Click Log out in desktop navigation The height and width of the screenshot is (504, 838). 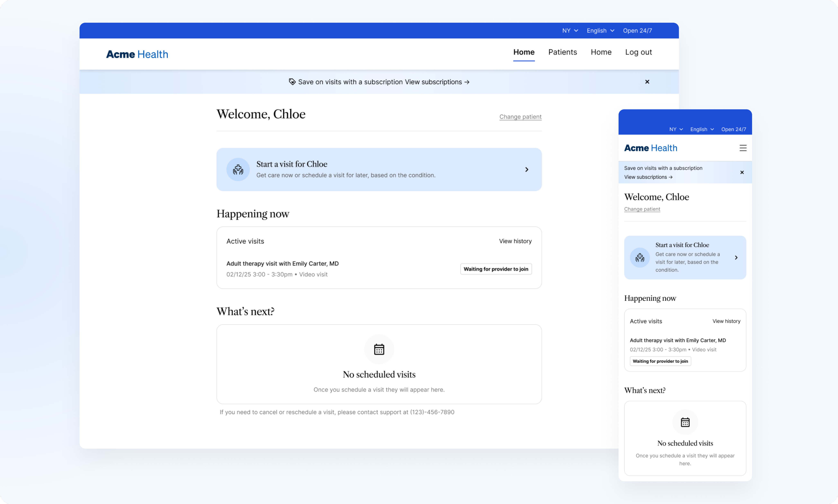[638, 52]
